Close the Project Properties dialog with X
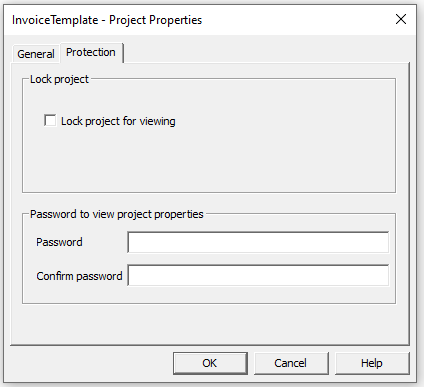 (401, 19)
